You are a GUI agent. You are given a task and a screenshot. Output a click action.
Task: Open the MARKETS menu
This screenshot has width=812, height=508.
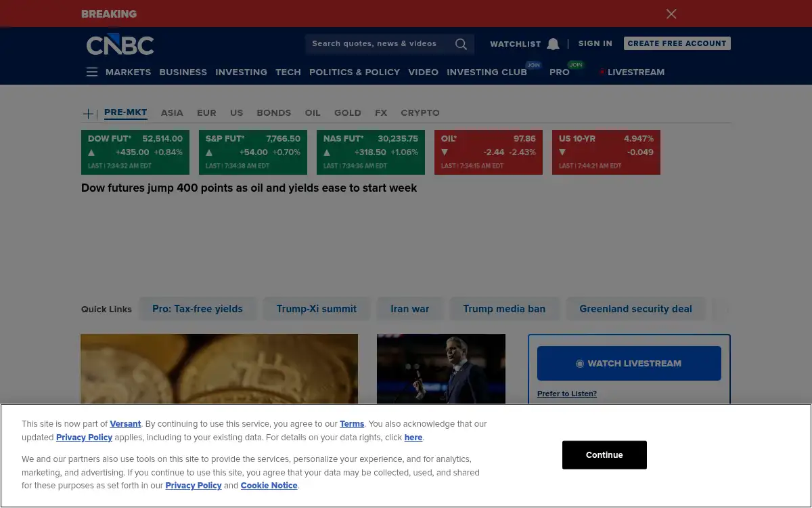coord(128,72)
